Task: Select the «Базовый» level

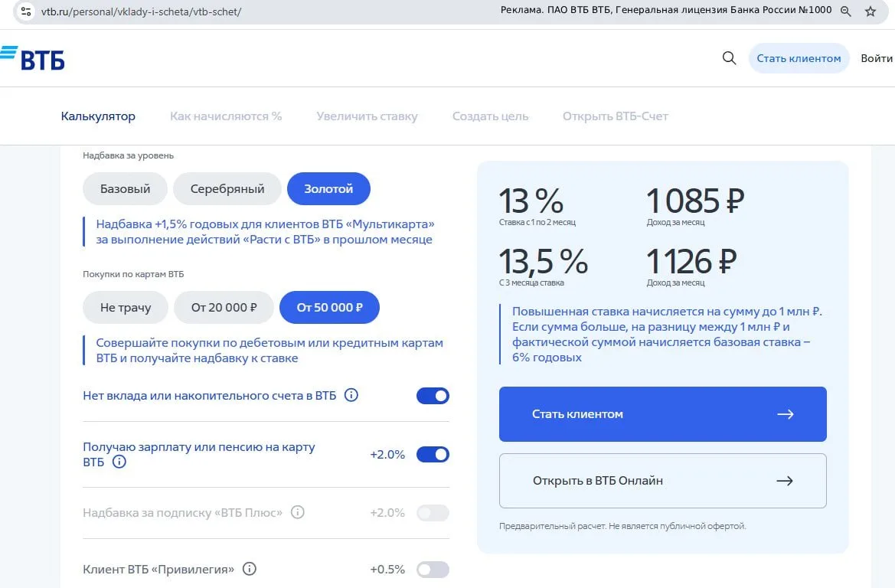Action: 125,188
